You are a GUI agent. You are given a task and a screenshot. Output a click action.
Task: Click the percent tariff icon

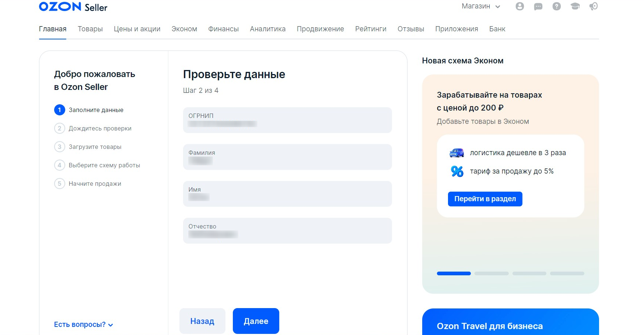tap(457, 171)
